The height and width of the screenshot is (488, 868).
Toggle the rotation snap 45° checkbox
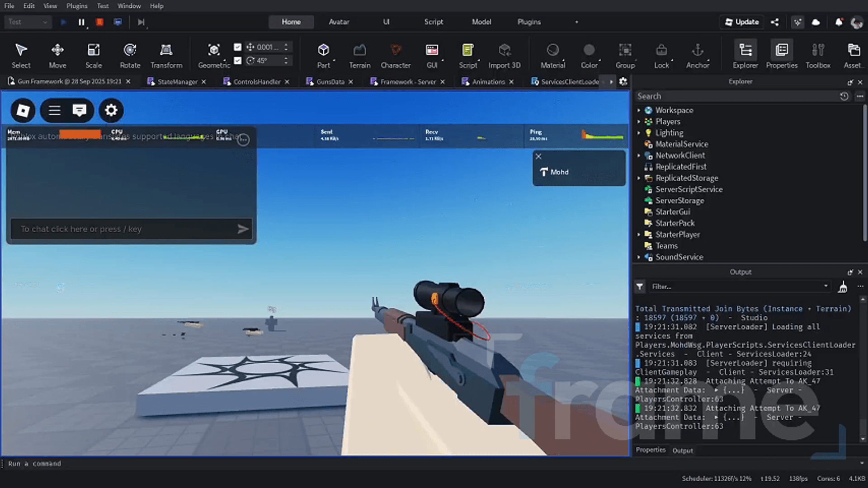[x=238, y=61]
